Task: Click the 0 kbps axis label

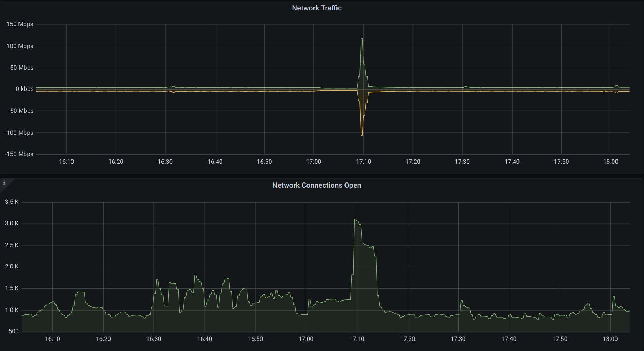Action: tap(25, 89)
